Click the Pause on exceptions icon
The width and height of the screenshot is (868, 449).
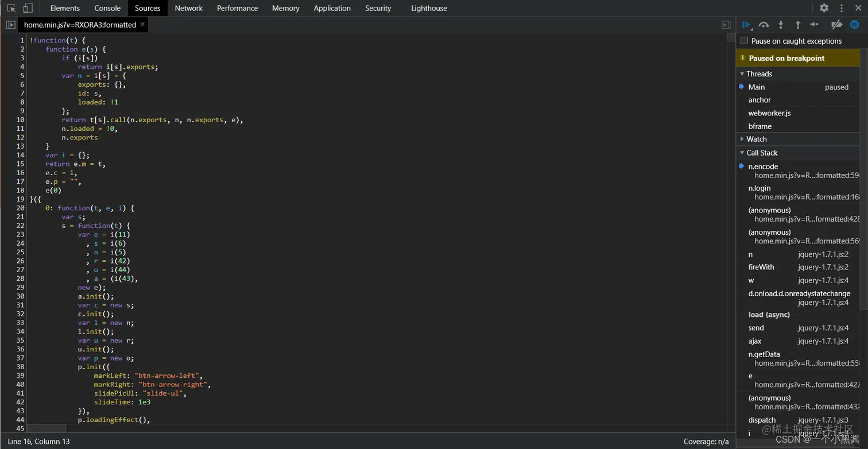click(x=854, y=25)
